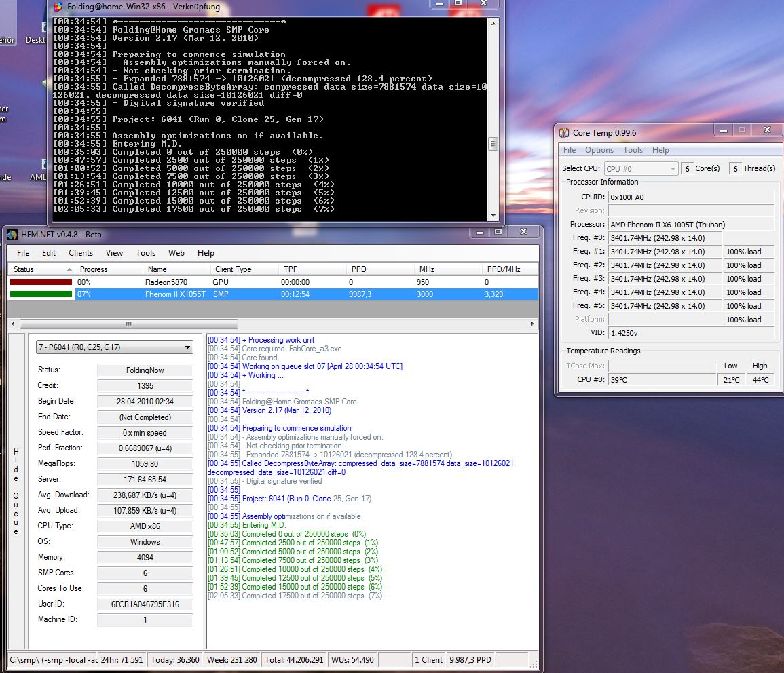
Task: Sort client list by Progress column
Action: 108,269
